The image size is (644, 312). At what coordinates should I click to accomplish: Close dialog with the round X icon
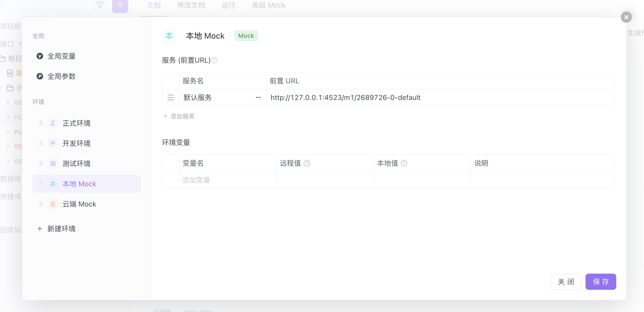pos(626,17)
